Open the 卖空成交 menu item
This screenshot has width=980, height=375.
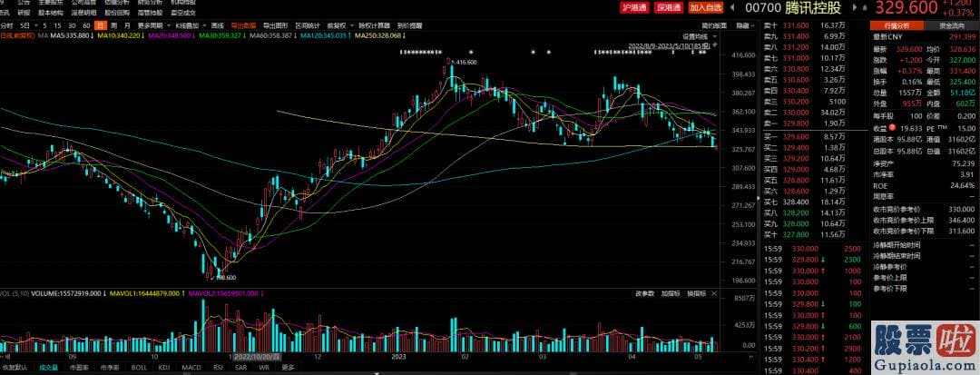pyautogui.click(x=183, y=12)
